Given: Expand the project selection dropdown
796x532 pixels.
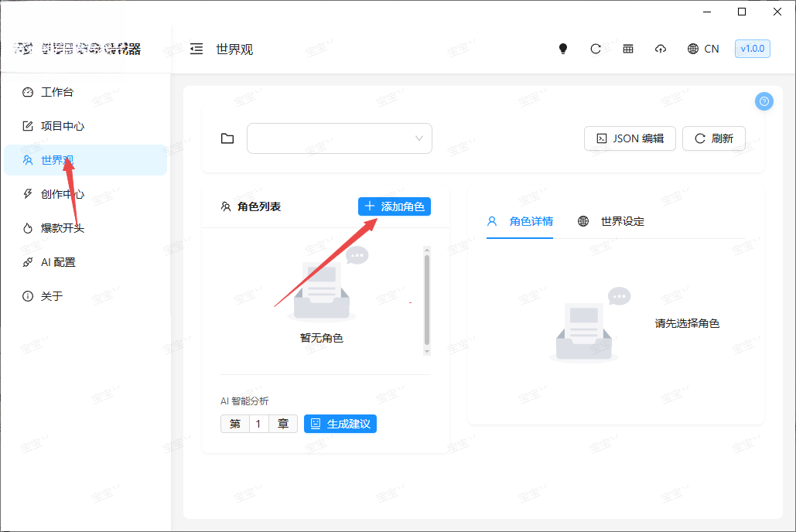Looking at the screenshot, I should [339, 138].
